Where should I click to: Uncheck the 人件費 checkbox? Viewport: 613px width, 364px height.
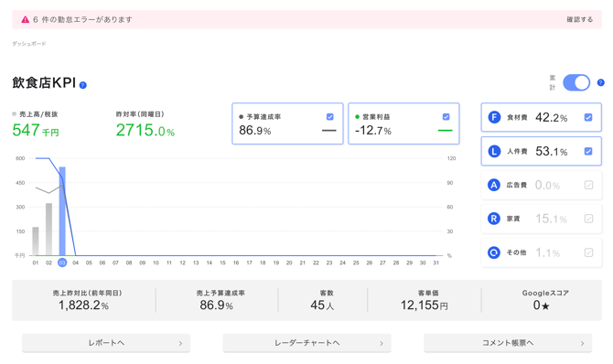click(x=588, y=151)
